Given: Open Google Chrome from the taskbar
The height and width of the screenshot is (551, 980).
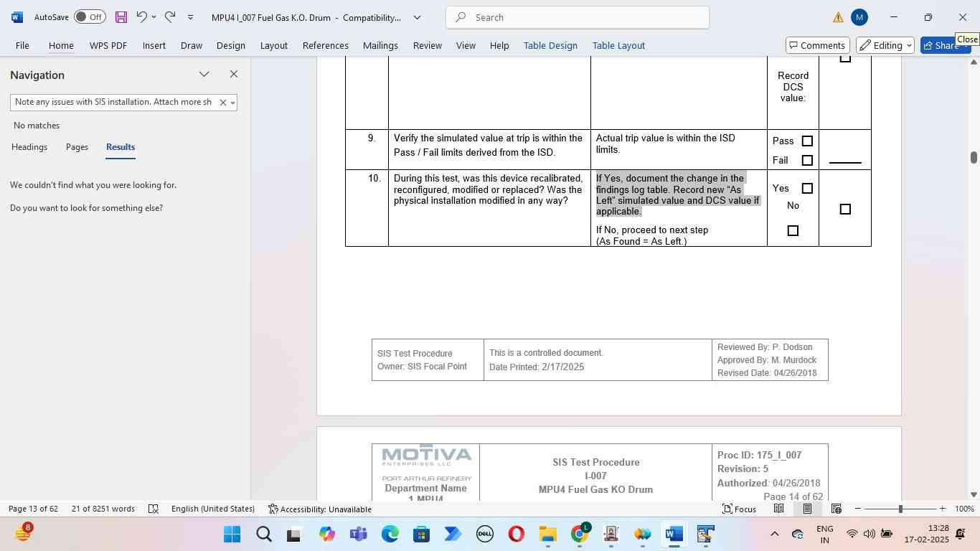Looking at the screenshot, I should [579, 534].
